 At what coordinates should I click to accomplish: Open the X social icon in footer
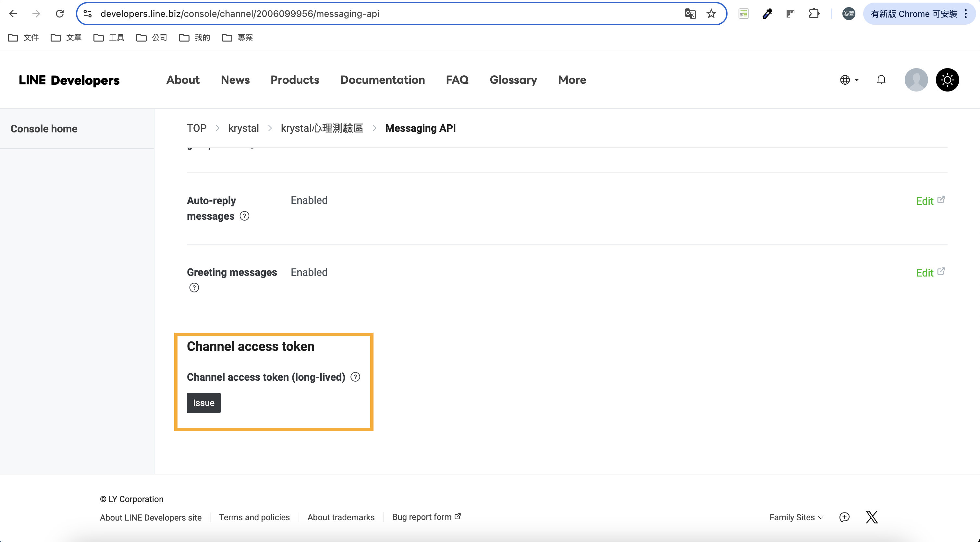872,517
